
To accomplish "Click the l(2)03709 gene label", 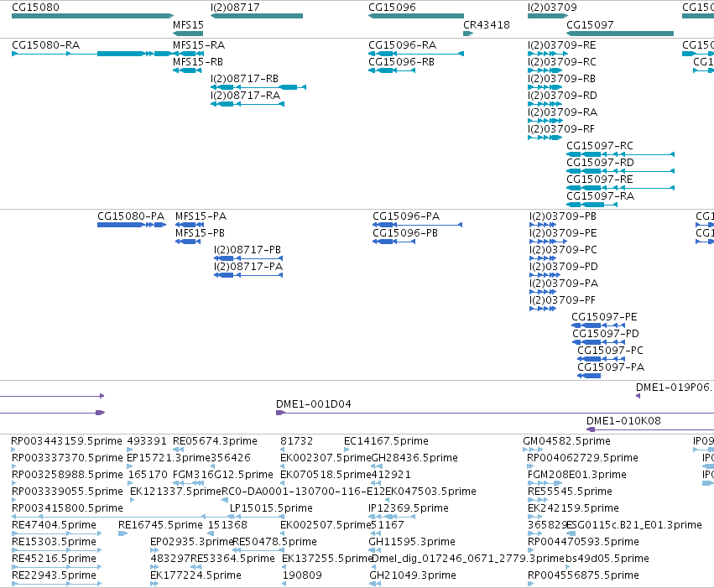I will (552, 8).
